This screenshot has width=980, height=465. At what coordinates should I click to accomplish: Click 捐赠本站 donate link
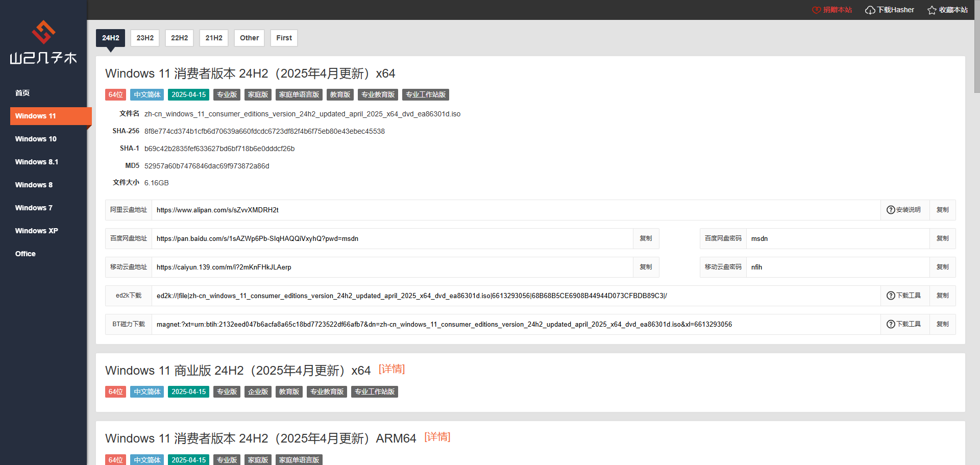coord(838,10)
